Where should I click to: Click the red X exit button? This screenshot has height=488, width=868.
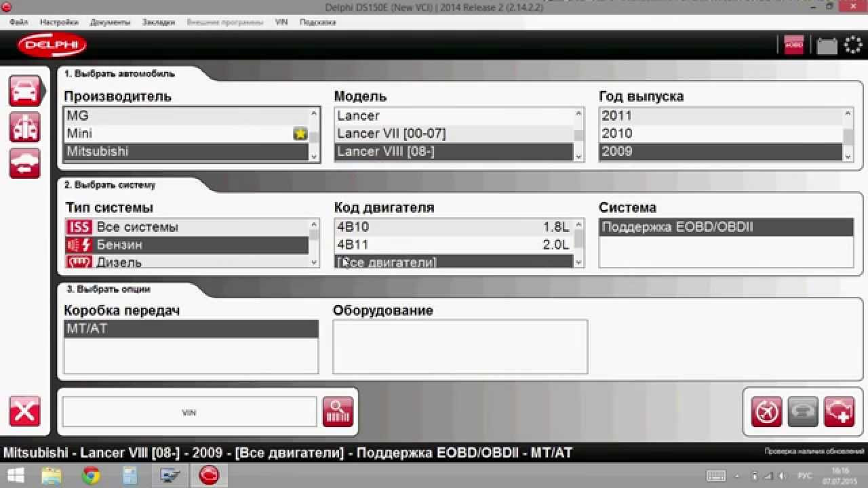coord(24,411)
